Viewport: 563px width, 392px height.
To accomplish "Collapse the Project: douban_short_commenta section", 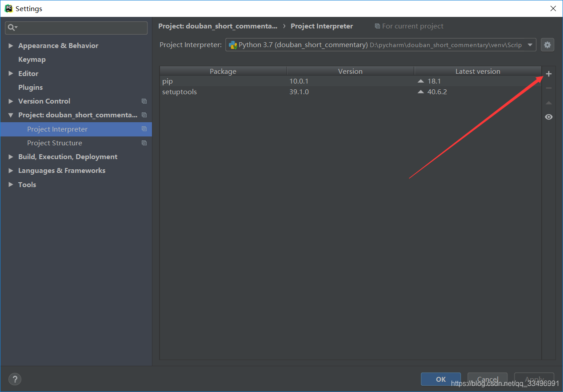I will pyautogui.click(x=11, y=115).
